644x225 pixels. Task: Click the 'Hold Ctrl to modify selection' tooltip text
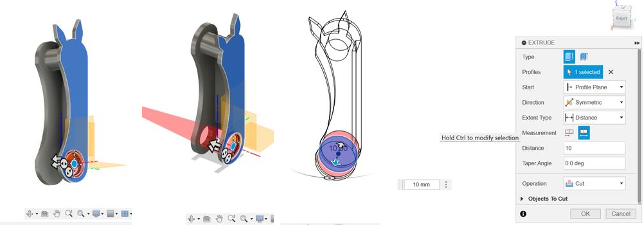(480, 138)
